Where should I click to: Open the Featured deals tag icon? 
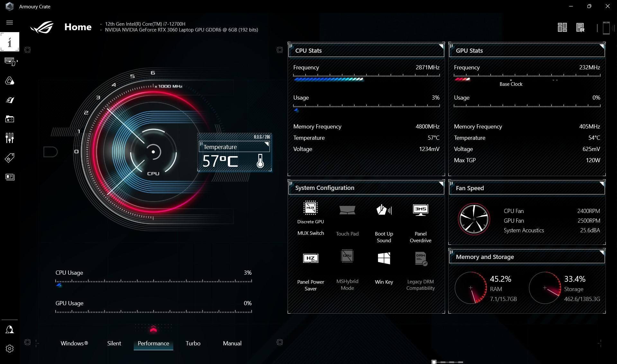[x=10, y=158]
